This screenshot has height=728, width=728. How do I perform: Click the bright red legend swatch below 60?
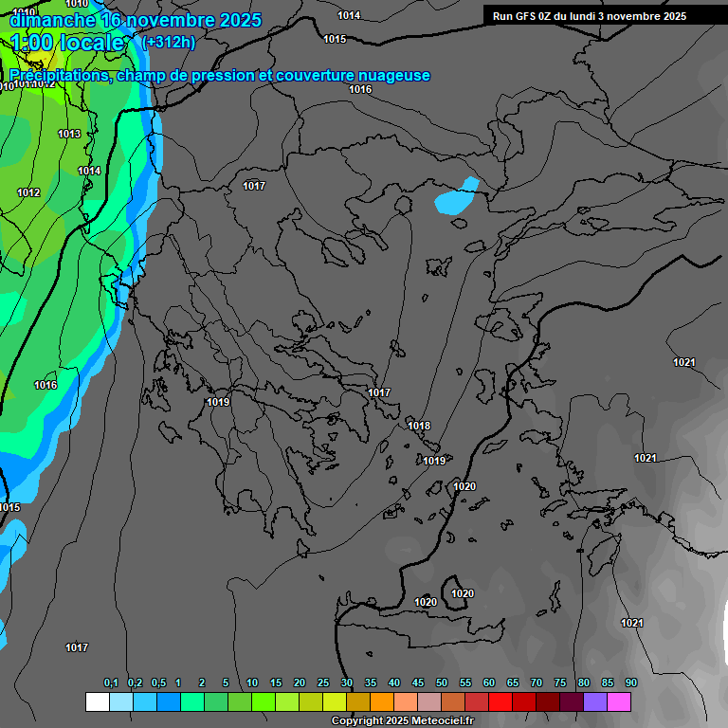tap(500, 701)
